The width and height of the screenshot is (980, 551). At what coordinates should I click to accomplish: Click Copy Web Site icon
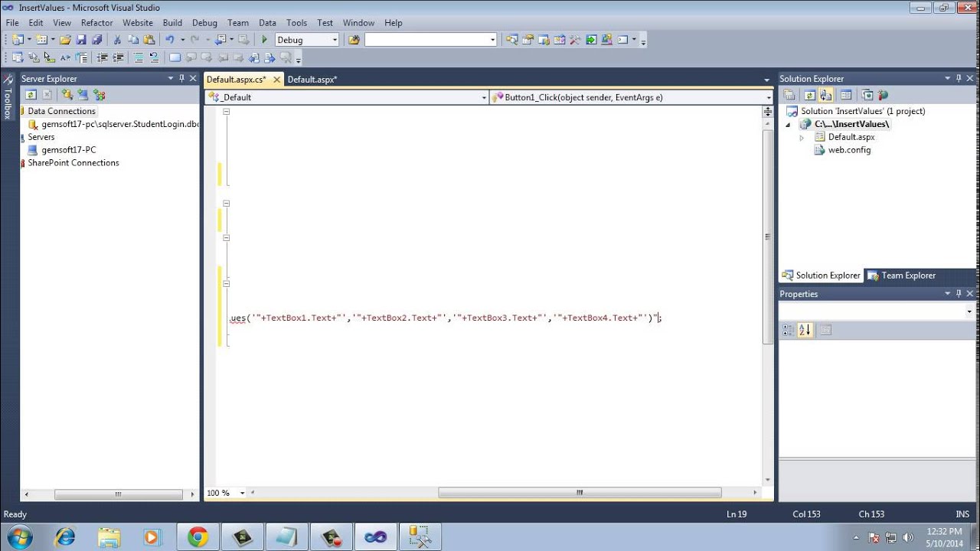(x=867, y=95)
